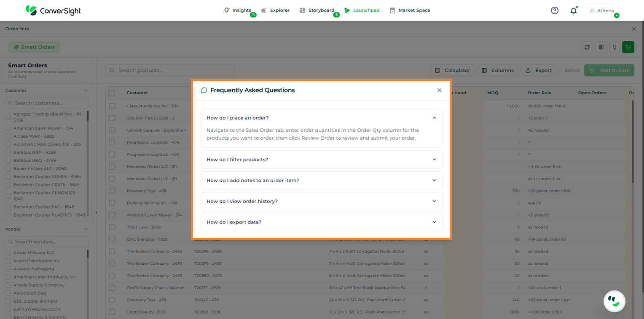Click the customer list scrollbar
The width and height of the screenshot is (644, 319).
[88, 117]
